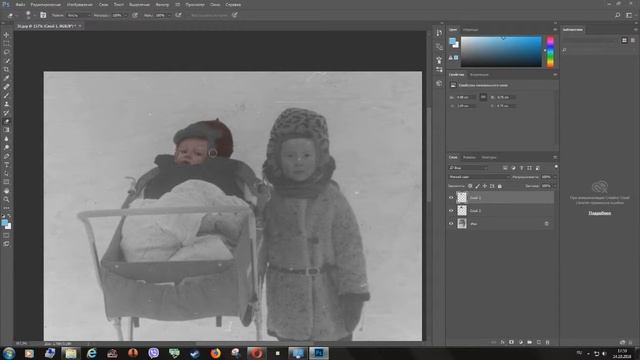This screenshot has width=640, height=360.
Task: Open layer opacity slider dropdown arrow
Action: click(x=555, y=177)
